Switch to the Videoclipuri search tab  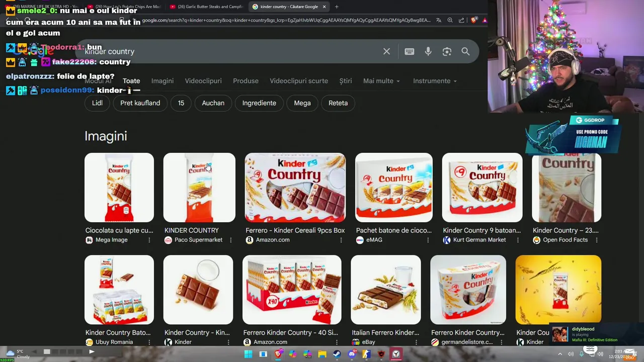(203, 81)
